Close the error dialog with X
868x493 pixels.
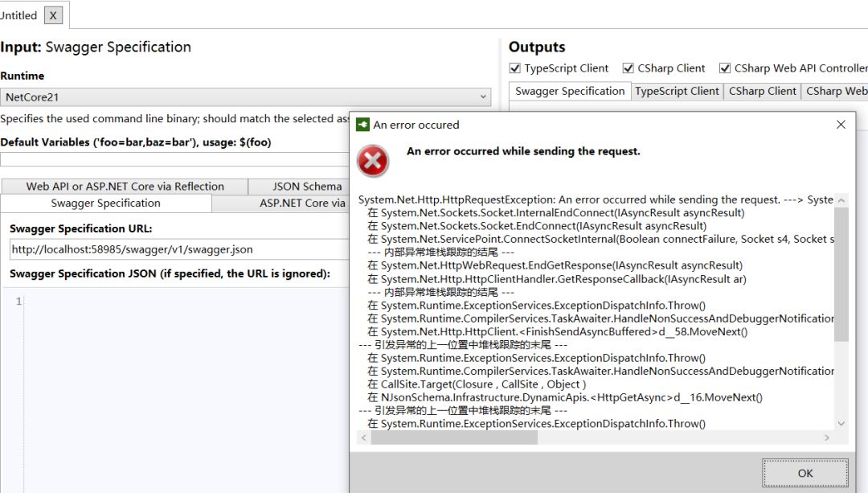(841, 125)
